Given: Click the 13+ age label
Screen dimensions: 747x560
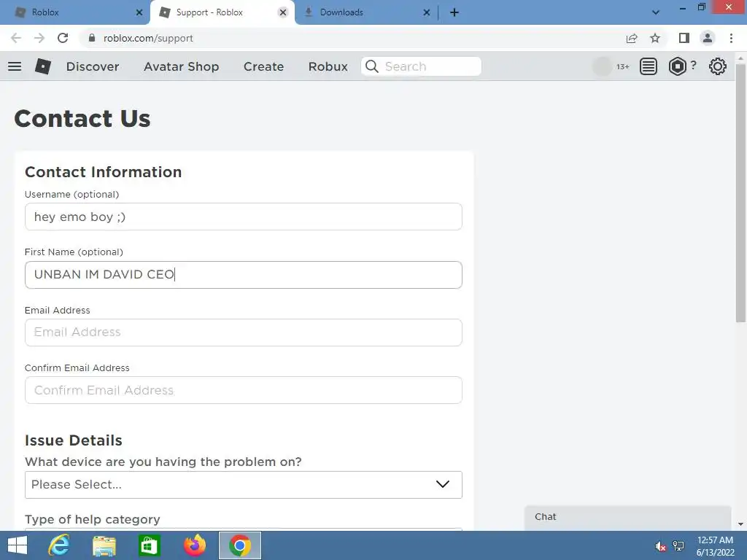Looking at the screenshot, I should click(x=623, y=66).
